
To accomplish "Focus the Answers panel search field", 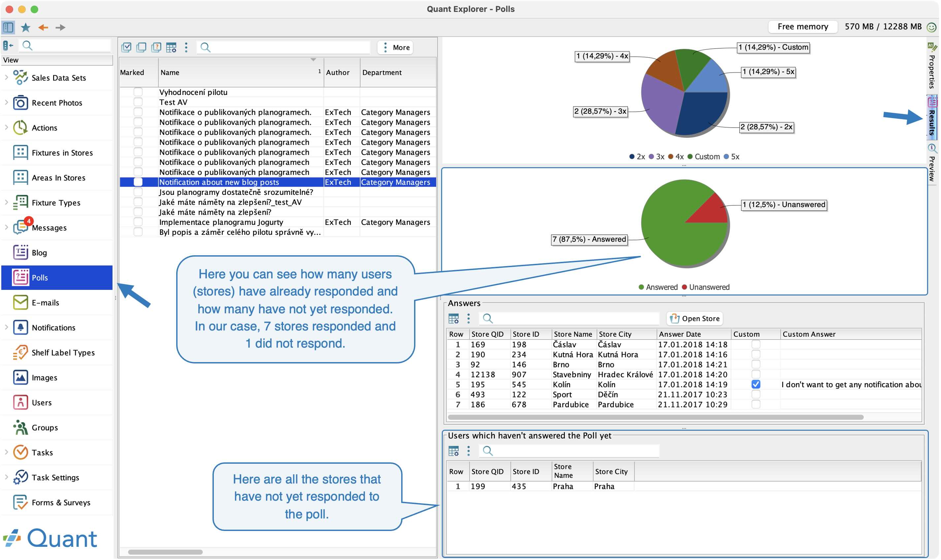I will (570, 319).
